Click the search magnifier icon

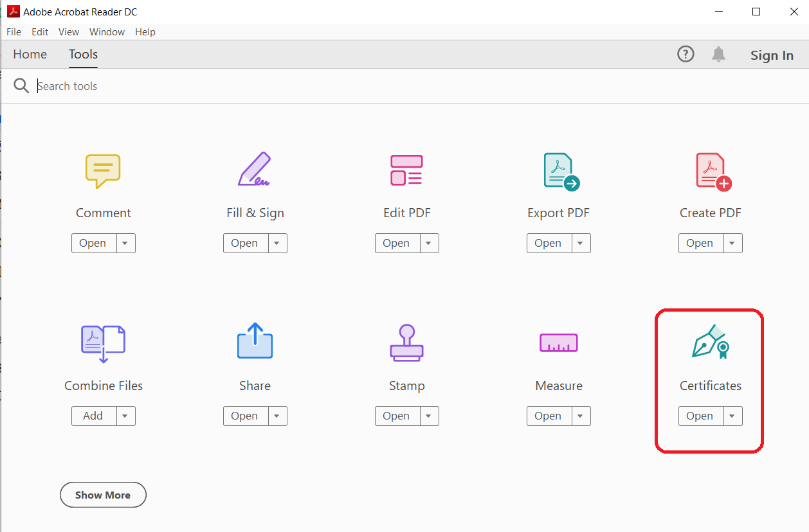point(21,85)
